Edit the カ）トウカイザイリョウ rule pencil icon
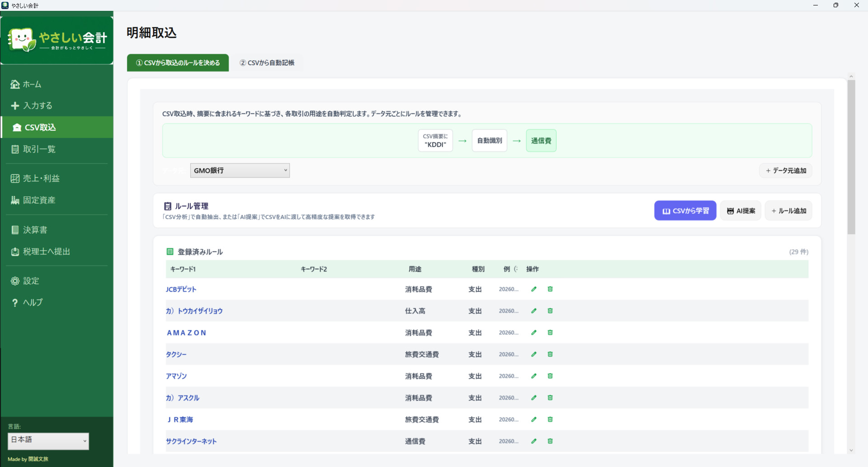Image resolution: width=868 pixels, height=467 pixels. (x=534, y=311)
